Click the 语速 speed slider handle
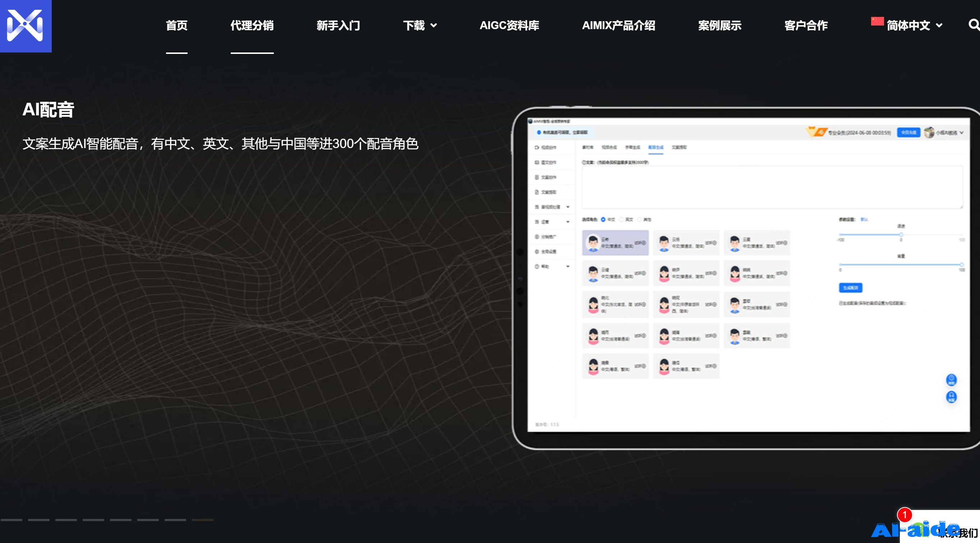 [x=901, y=234]
